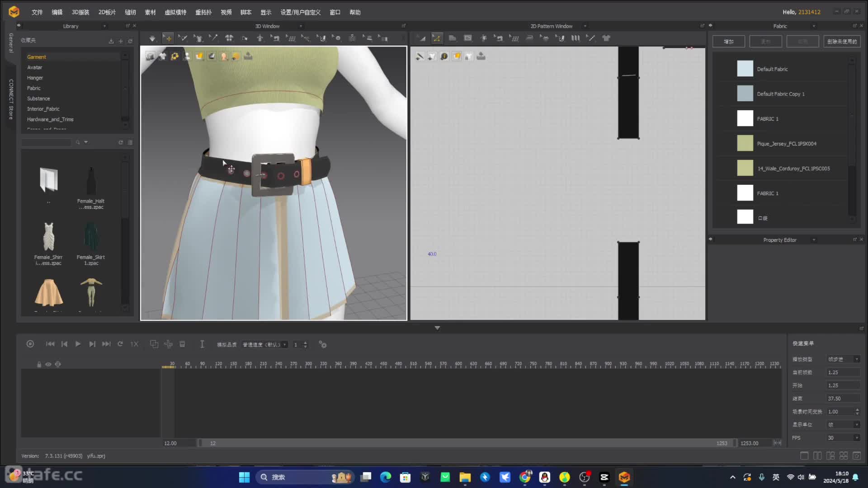
Task: Step to next frame
Action: (92, 344)
